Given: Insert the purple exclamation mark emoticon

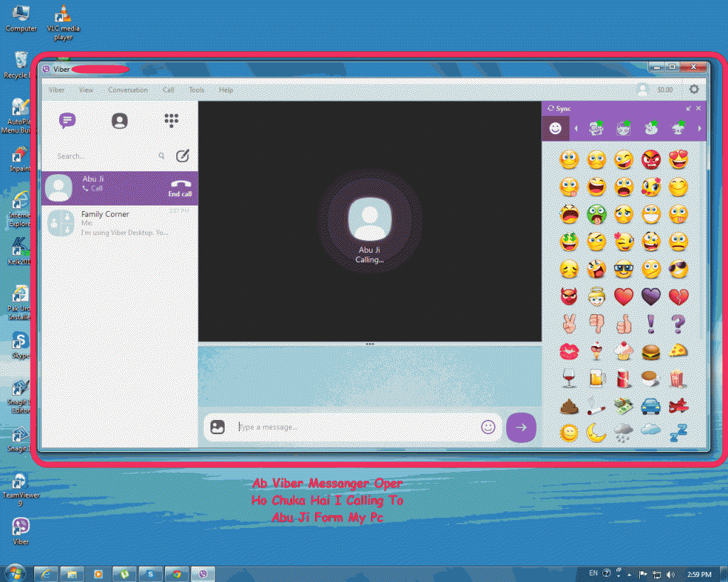Looking at the screenshot, I should [651, 323].
